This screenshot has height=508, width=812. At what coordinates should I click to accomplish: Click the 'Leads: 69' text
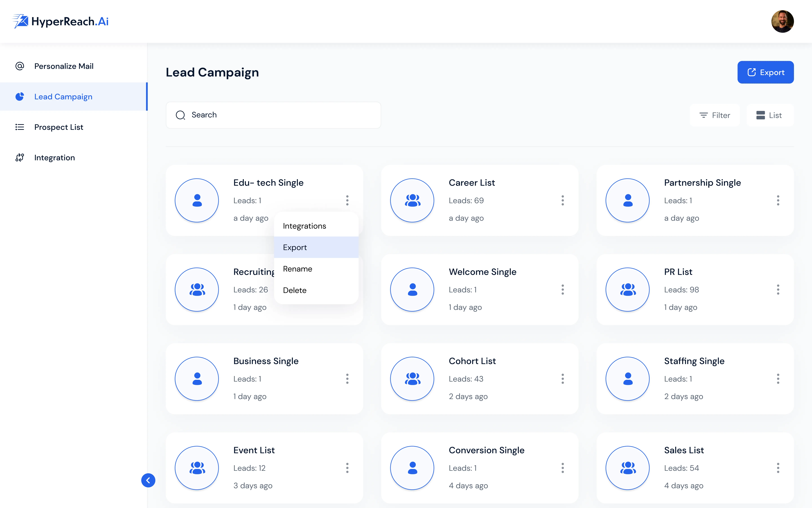(466, 200)
